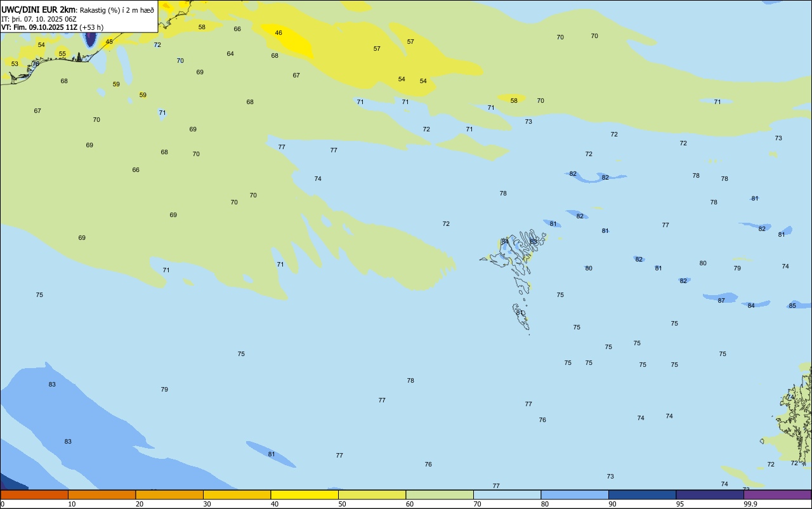Click the '99.9' legend scale label
This screenshot has height=509, width=812.
pos(750,504)
